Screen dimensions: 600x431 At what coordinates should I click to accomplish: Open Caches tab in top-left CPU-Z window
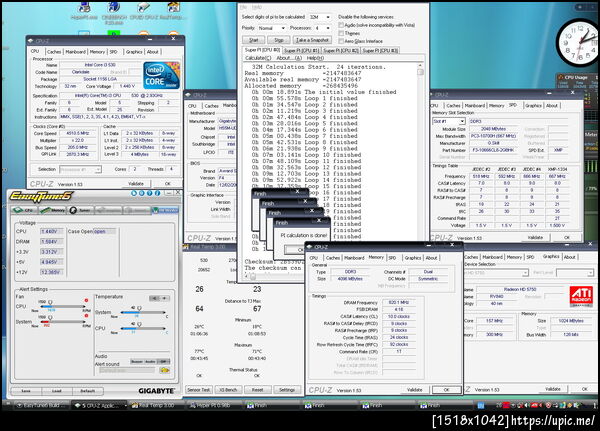[54, 52]
